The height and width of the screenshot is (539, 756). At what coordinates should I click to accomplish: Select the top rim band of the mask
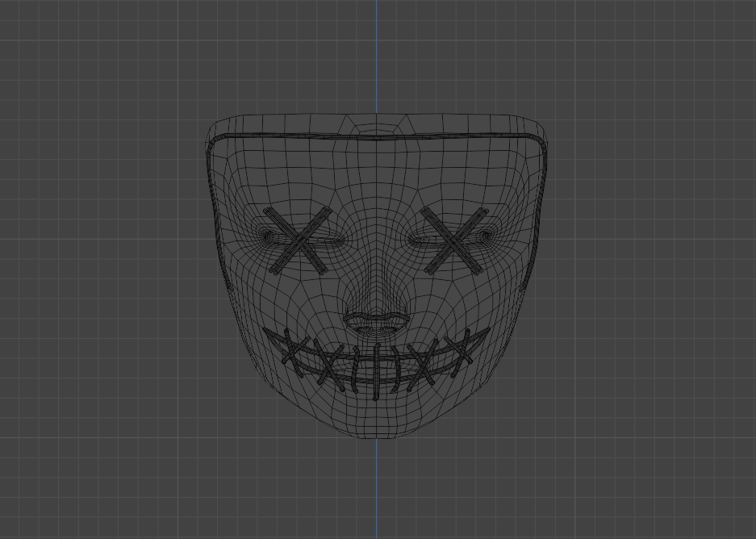point(377,137)
